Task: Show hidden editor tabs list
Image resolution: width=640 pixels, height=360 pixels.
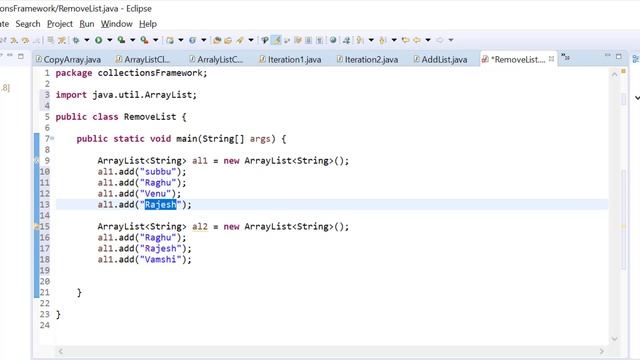Action: (x=566, y=57)
